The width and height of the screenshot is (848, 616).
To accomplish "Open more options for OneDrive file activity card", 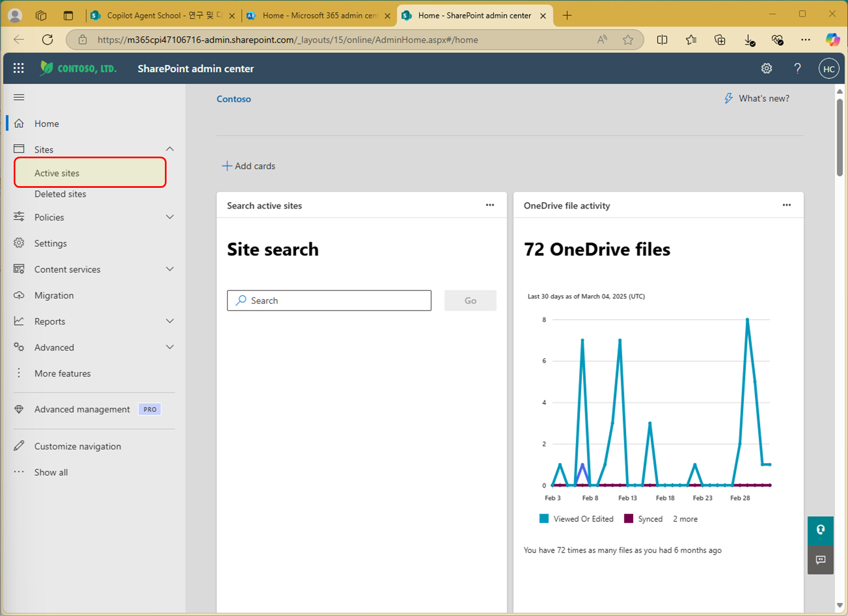I will tap(787, 205).
